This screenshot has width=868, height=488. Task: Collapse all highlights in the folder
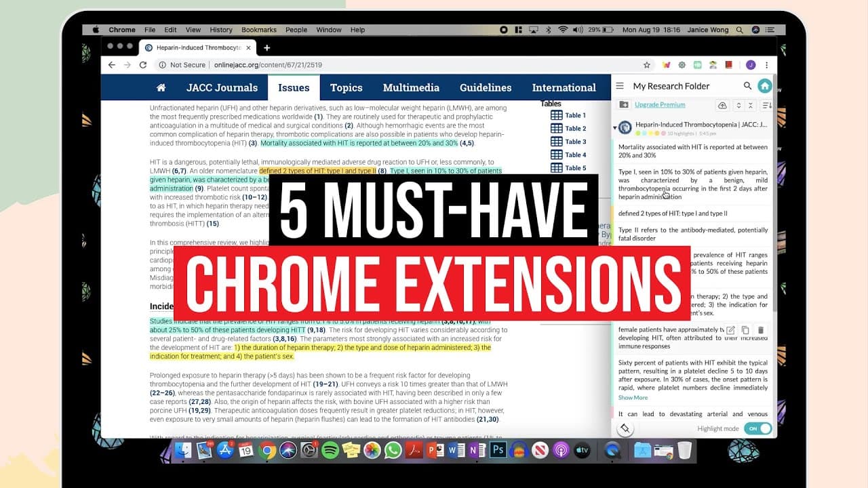pos(751,105)
